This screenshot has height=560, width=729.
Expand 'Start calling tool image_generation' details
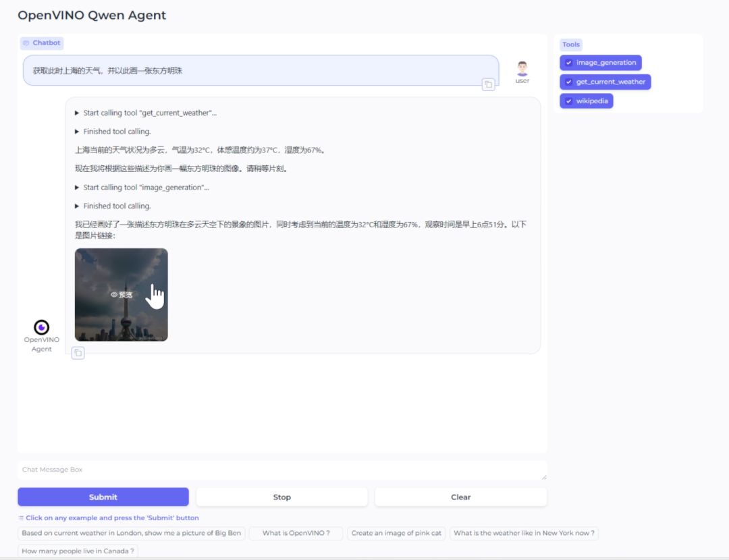142,188
